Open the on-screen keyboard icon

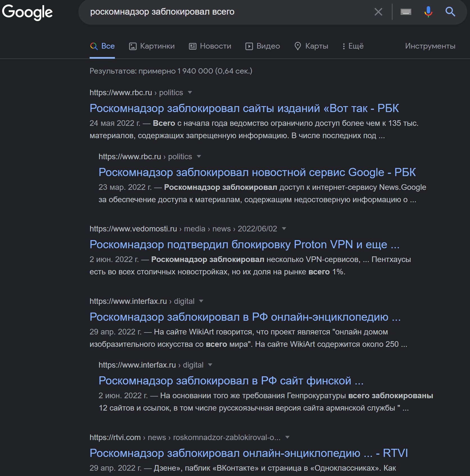coord(406,12)
